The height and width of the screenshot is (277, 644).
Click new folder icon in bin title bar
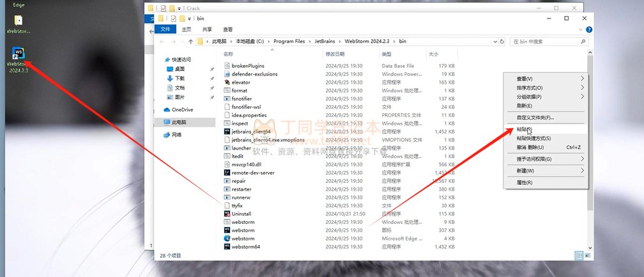point(182,19)
